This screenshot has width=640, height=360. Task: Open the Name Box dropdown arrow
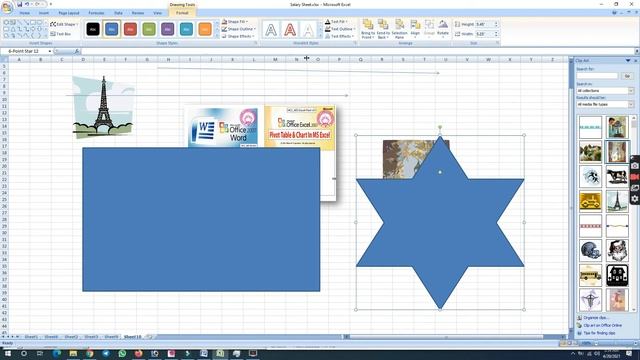click(50, 51)
